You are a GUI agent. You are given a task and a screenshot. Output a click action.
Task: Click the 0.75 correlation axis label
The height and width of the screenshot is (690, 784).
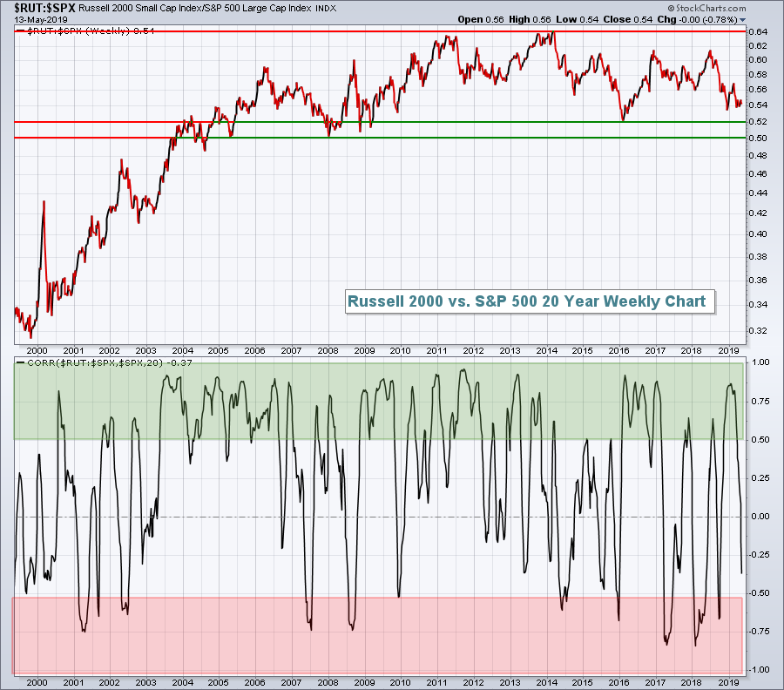760,402
